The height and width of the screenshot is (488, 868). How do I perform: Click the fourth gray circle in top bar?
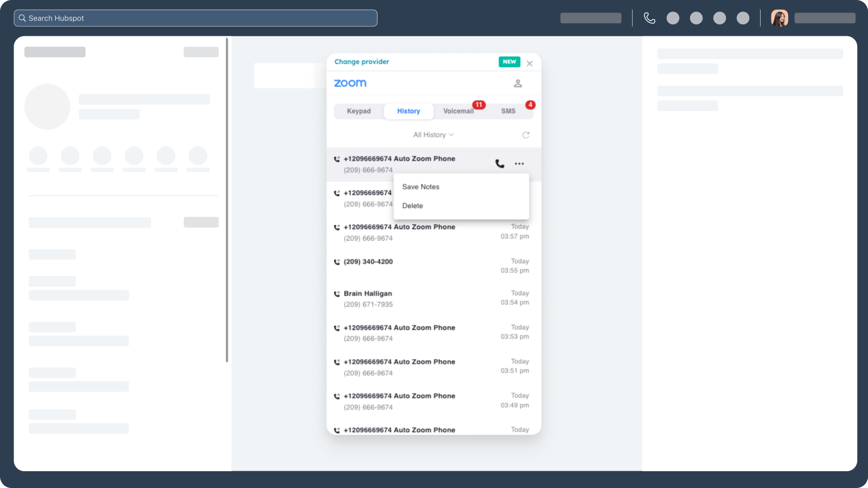tap(743, 18)
